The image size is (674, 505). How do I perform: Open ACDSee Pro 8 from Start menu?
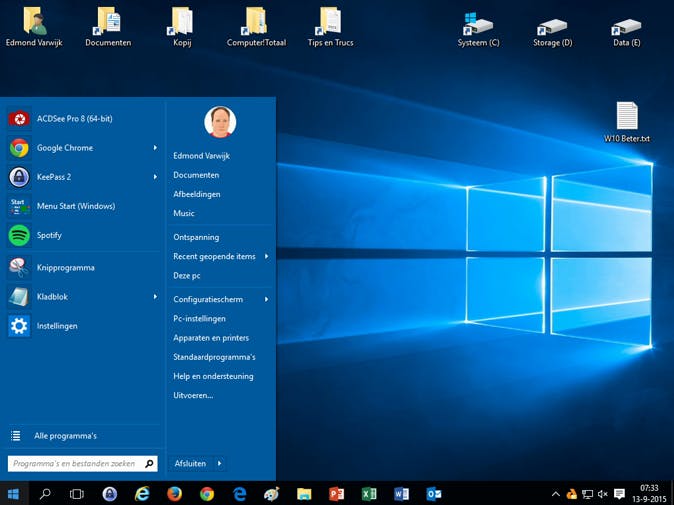click(x=75, y=119)
